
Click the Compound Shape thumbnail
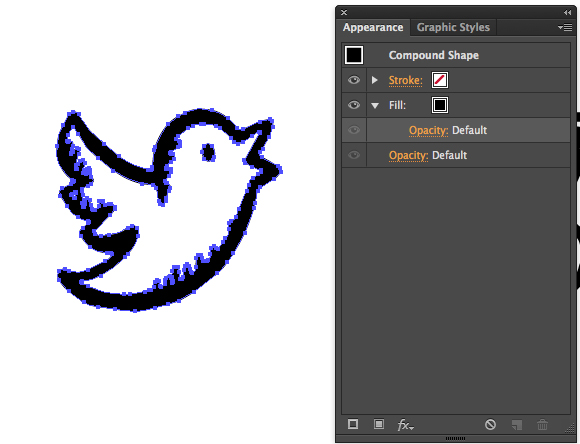tap(354, 55)
